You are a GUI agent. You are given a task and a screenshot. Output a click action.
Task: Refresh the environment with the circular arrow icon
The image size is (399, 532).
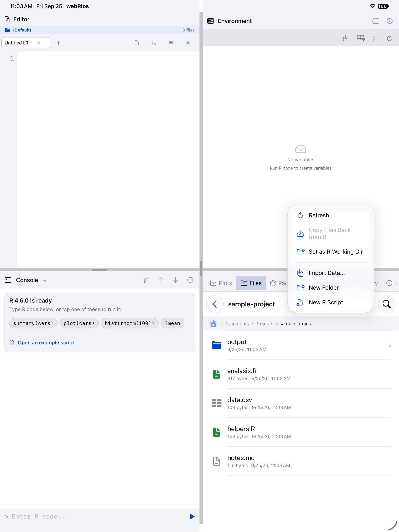(x=390, y=38)
